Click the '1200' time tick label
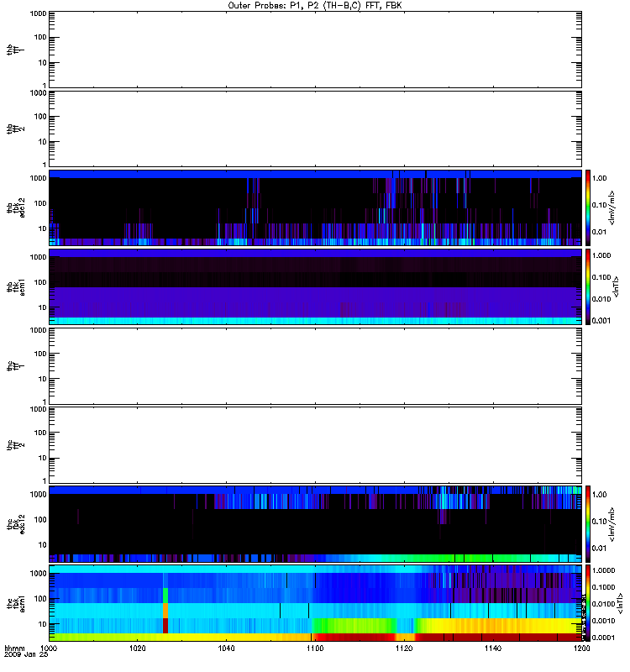 coord(581,648)
